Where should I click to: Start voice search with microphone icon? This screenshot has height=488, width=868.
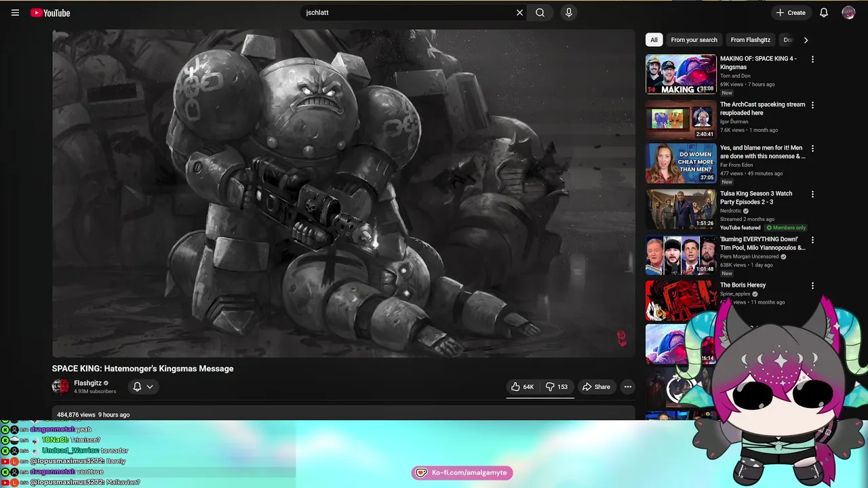click(569, 12)
